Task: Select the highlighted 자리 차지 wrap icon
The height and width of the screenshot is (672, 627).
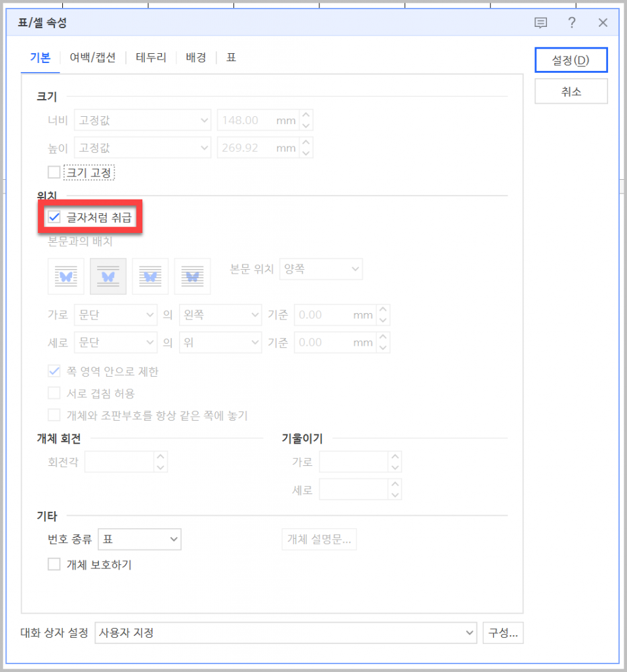Action: coord(108,276)
